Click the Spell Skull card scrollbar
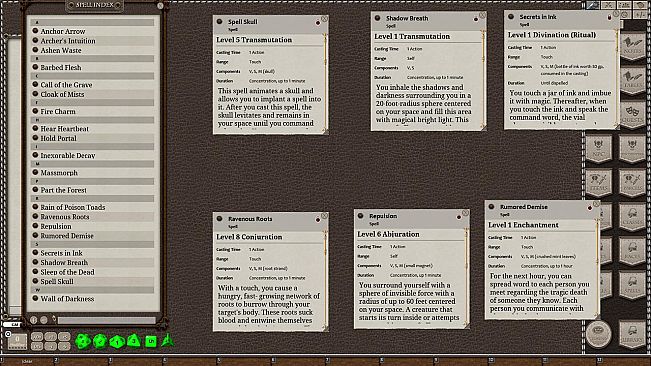 pyautogui.click(x=325, y=83)
